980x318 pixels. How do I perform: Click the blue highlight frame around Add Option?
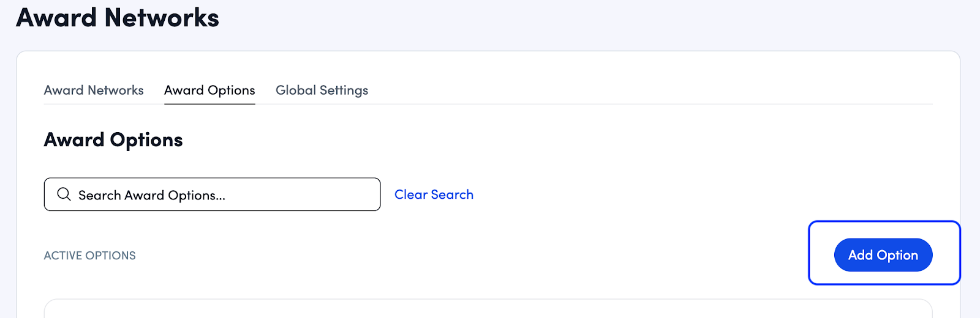point(810,253)
